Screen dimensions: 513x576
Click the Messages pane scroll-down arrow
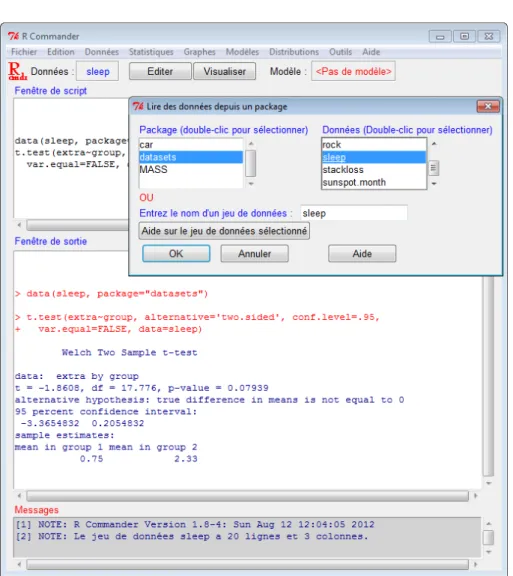[488, 552]
